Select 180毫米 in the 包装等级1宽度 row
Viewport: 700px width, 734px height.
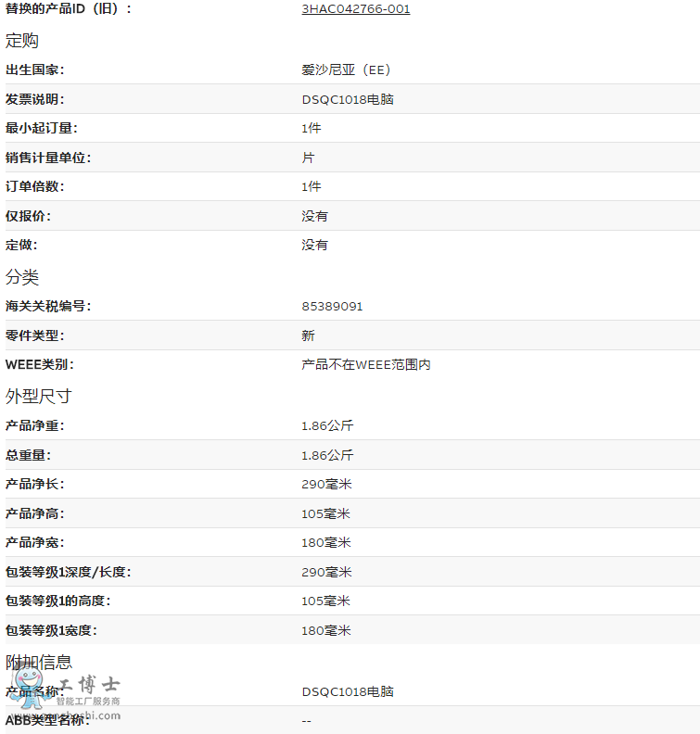[325, 630]
